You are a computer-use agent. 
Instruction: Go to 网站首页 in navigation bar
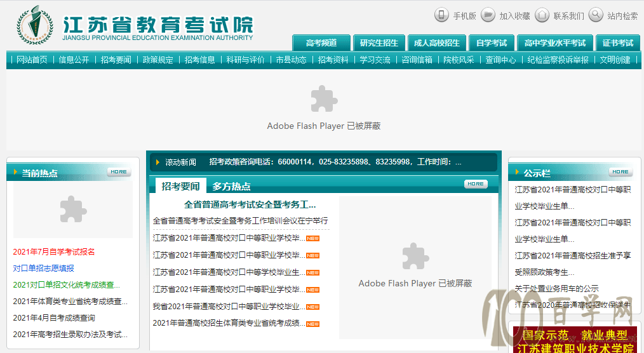click(32, 60)
